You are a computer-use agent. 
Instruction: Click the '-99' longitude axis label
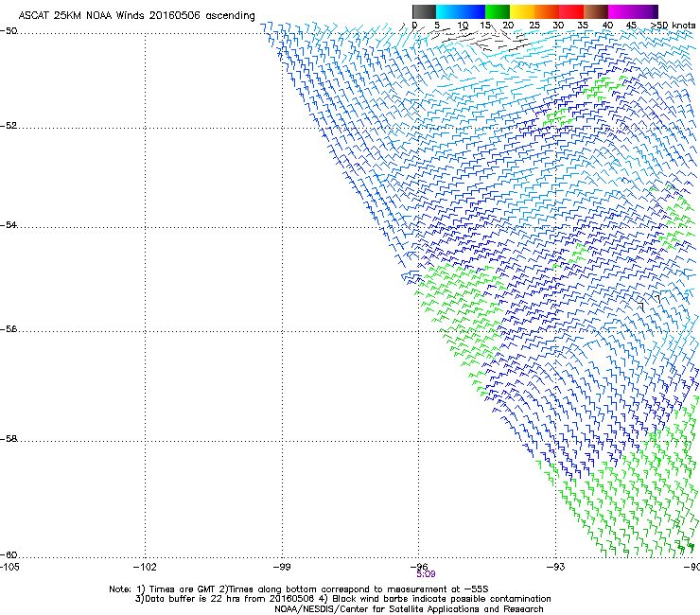pyautogui.click(x=282, y=567)
